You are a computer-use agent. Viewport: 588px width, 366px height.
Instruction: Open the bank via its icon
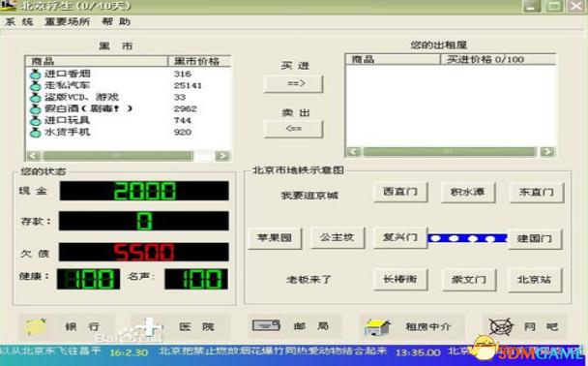pos(35,326)
